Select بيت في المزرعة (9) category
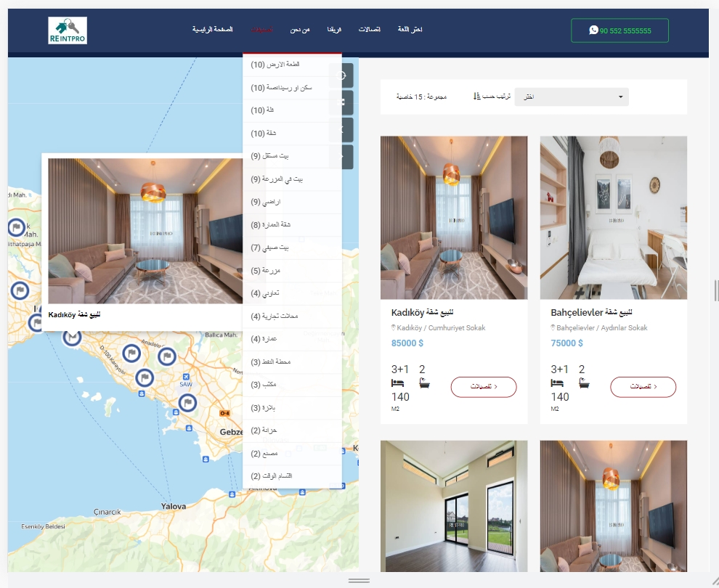Screen dimensions: 719x588 (292, 179)
